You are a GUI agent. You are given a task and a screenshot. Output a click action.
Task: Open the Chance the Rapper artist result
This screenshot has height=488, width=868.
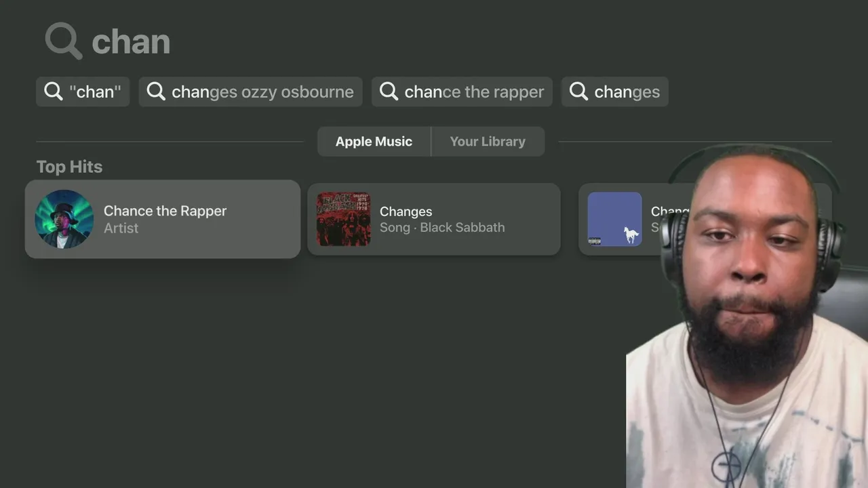(163, 219)
